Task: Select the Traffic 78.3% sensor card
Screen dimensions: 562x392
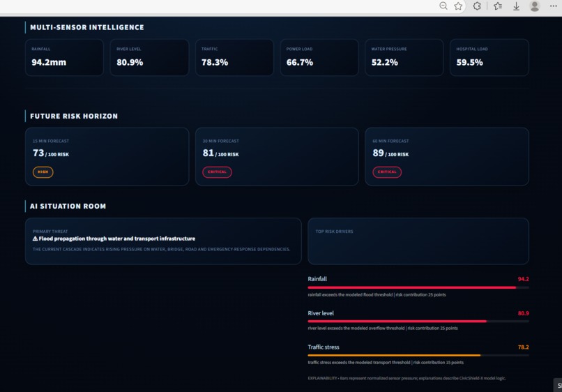Action: (x=234, y=57)
